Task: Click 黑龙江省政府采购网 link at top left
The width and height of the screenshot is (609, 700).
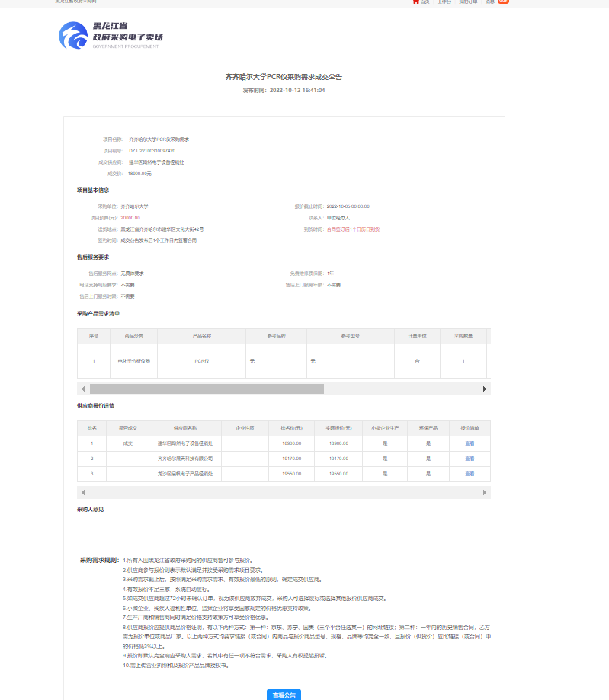Action: [x=75, y=2]
